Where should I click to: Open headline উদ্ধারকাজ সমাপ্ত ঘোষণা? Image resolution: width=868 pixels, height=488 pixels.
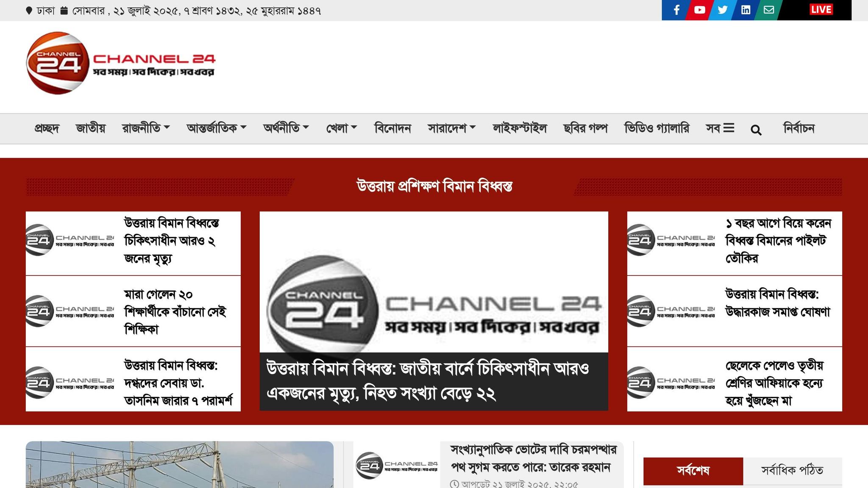pos(778,303)
